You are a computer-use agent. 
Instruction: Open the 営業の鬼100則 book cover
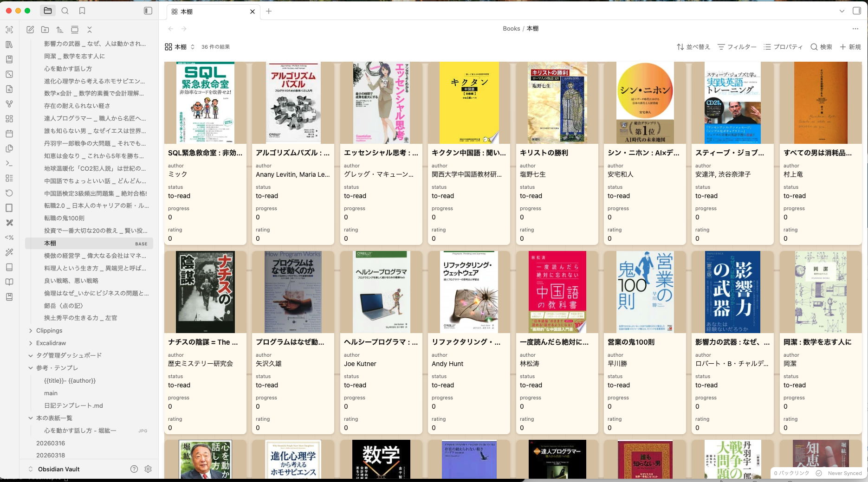coord(645,292)
